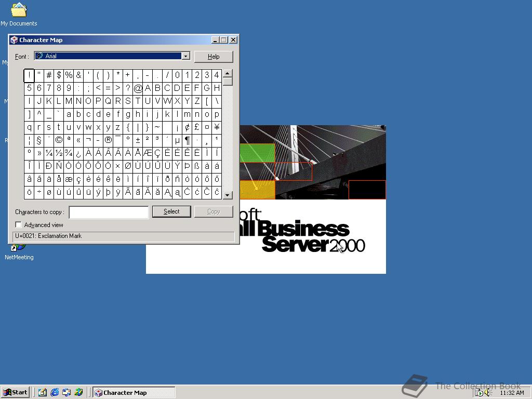The height and width of the screenshot is (399, 532).
Task: Select the capital letter A
Action: [148, 88]
